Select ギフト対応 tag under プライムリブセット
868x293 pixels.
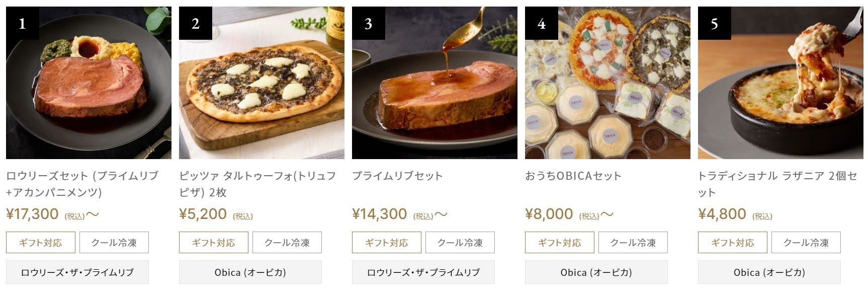point(387,243)
